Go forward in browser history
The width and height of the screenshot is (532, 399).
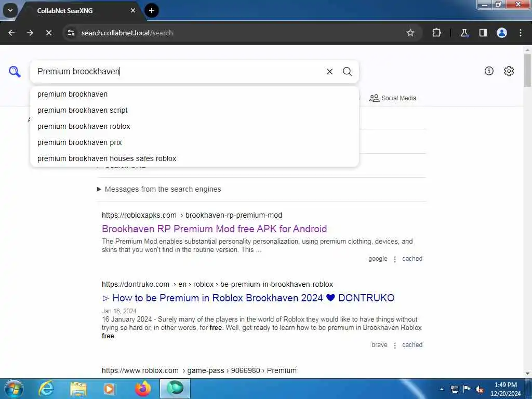click(30, 33)
